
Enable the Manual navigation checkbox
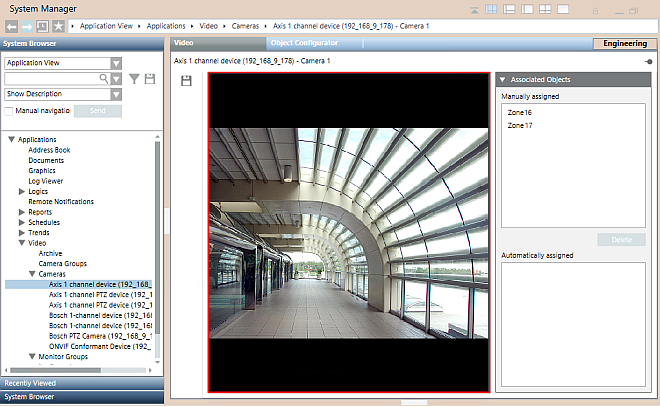click(9, 110)
